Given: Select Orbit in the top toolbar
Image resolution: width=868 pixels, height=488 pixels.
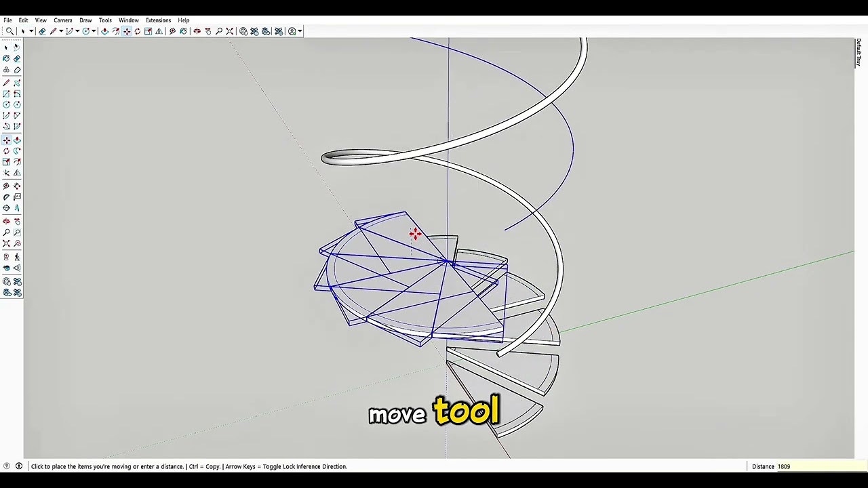Looking at the screenshot, I should pyautogui.click(x=197, y=31).
